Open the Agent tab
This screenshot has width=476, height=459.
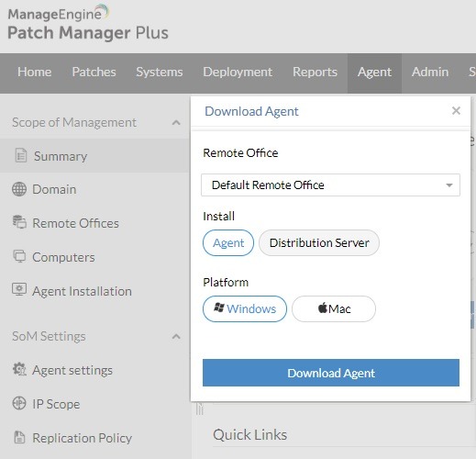pos(374,73)
